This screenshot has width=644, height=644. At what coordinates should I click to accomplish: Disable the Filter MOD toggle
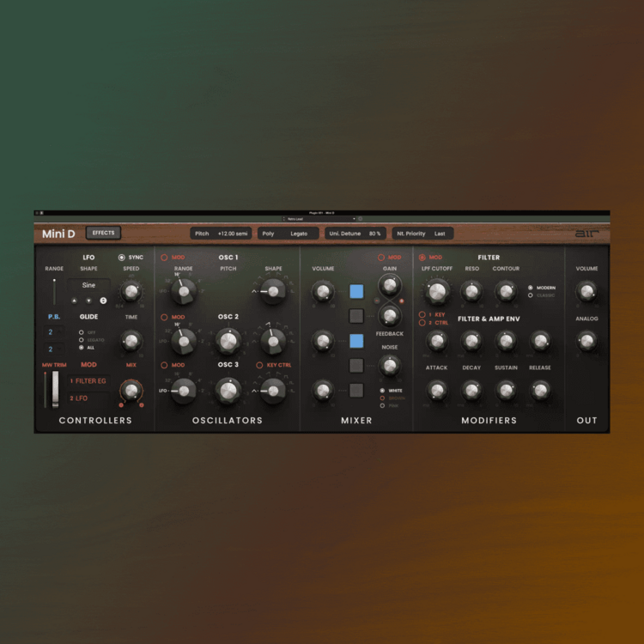coord(422,258)
